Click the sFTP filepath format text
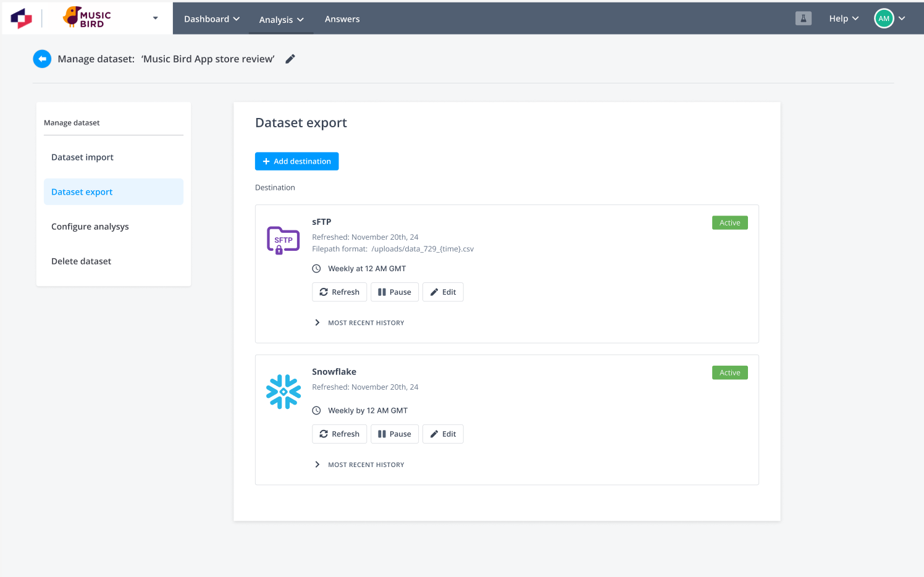Viewport: 924px width, 577px height. tap(393, 249)
